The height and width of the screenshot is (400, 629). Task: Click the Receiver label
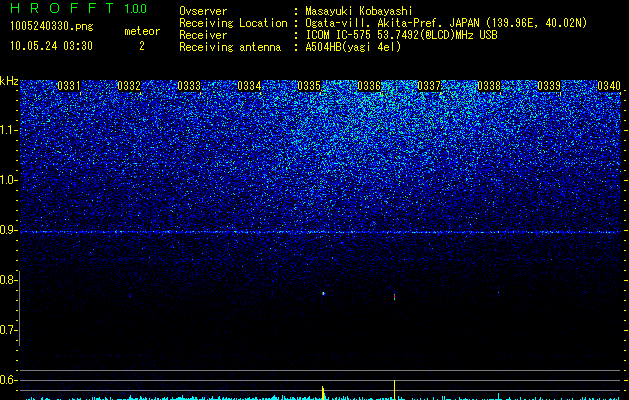tap(203, 35)
